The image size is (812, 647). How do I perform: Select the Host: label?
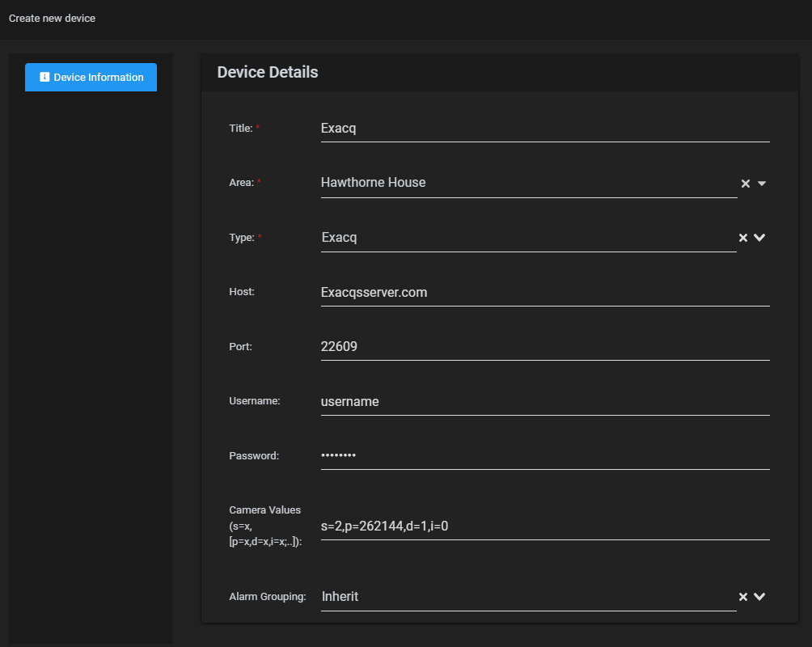click(x=242, y=292)
